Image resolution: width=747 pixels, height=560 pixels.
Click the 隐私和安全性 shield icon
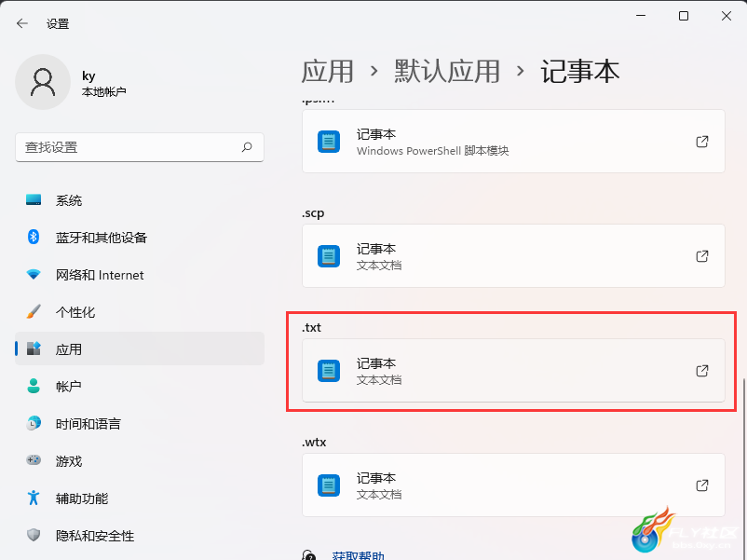34,535
